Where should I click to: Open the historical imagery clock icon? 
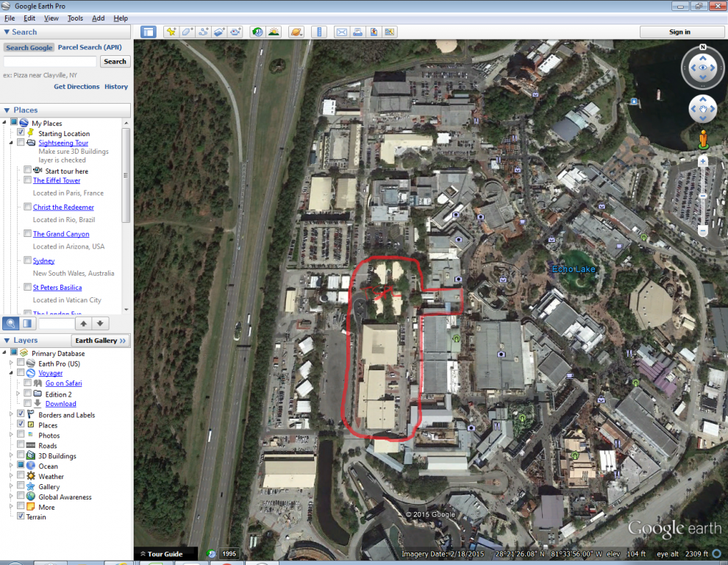[257, 32]
